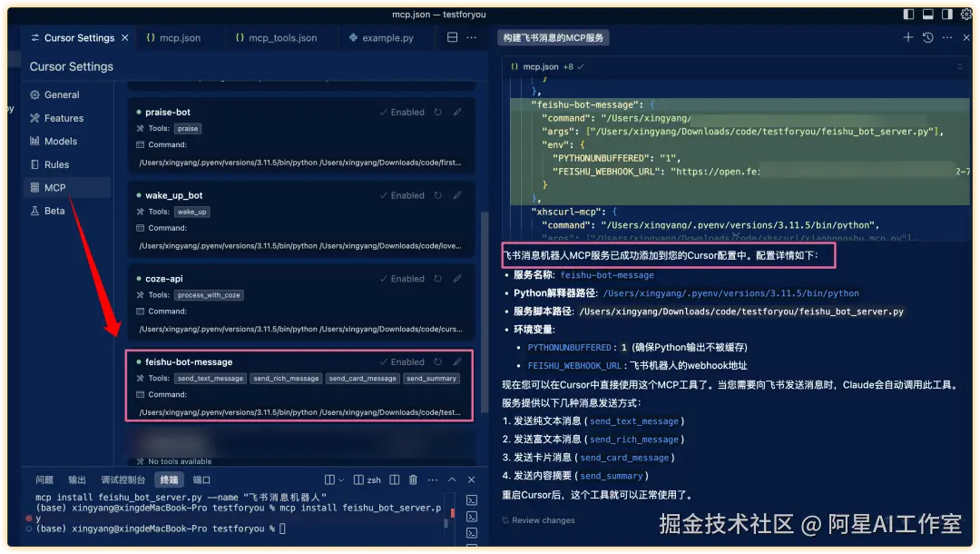Switch to 端口 panel tab
Viewport: 980px width, 554px height.
[201, 480]
